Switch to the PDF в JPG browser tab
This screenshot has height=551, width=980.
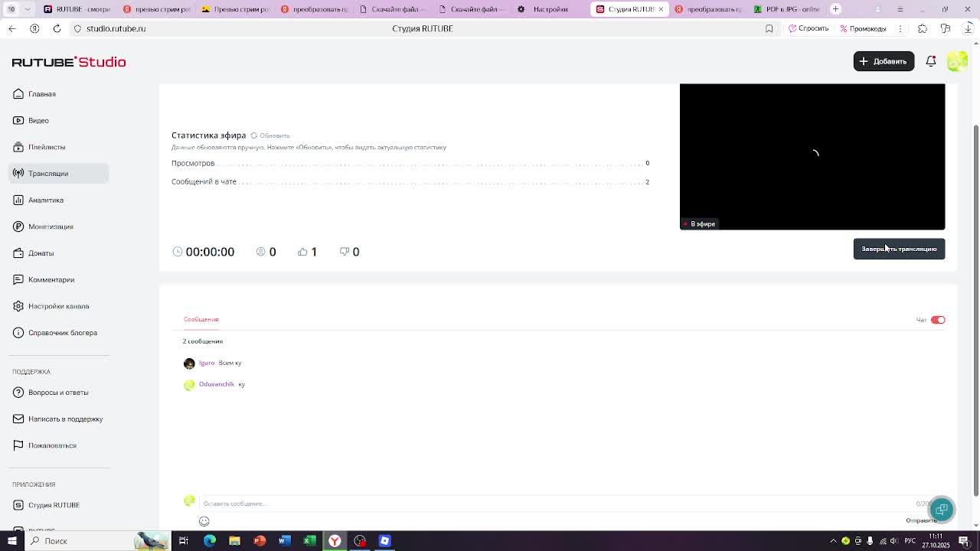[788, 9]
